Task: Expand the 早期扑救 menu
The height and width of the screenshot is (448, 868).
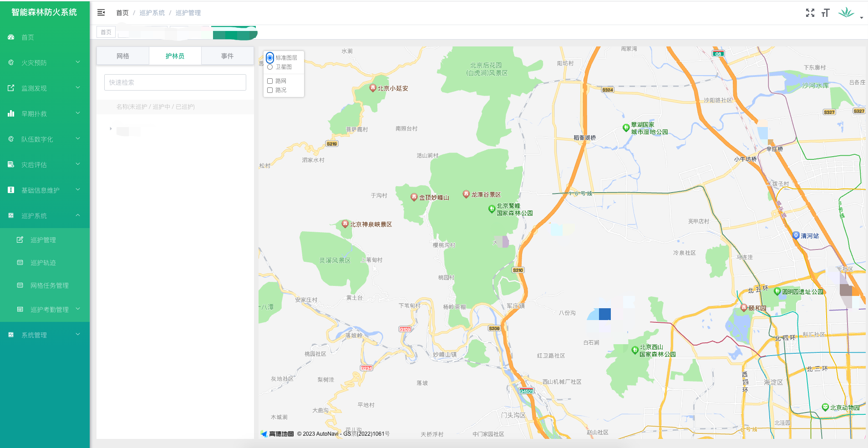Action: click(x=78, y=113)
